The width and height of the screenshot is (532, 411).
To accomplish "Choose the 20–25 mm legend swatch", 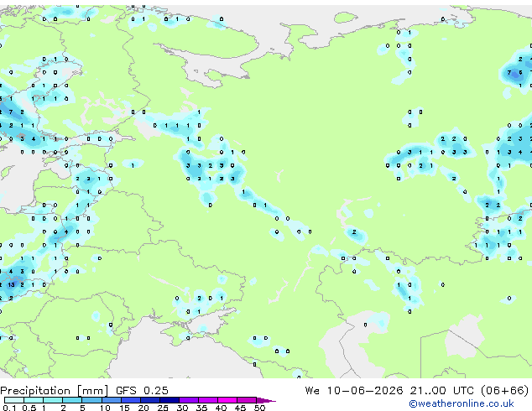I will [x=150, y=400].
